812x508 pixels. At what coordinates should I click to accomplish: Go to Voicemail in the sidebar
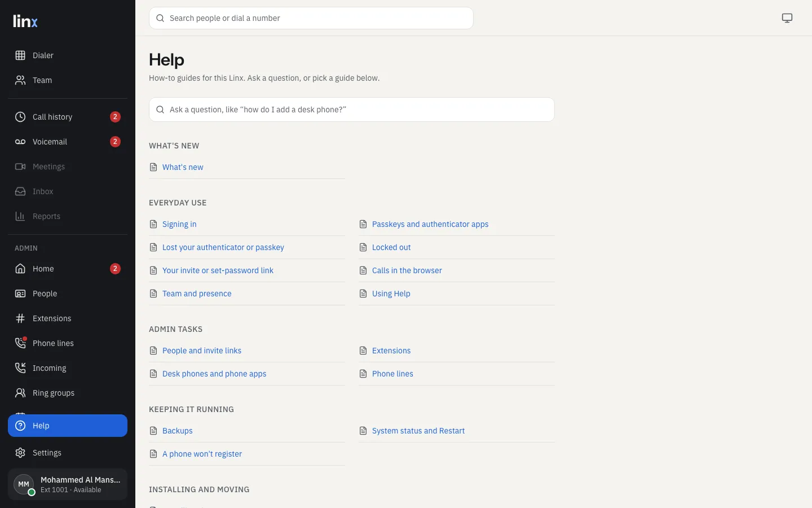pyautogui.click(x=68, y=142)
